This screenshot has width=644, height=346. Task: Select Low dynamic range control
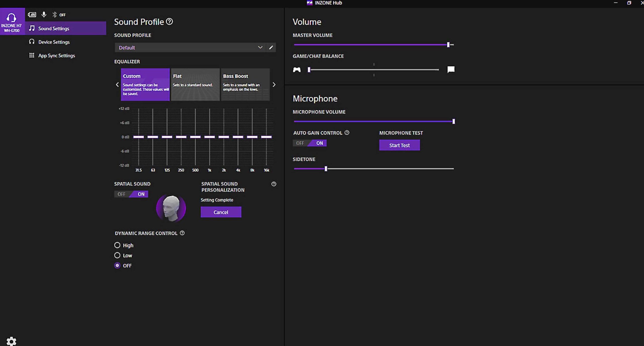pyautogui.click(x=117, y=255)
